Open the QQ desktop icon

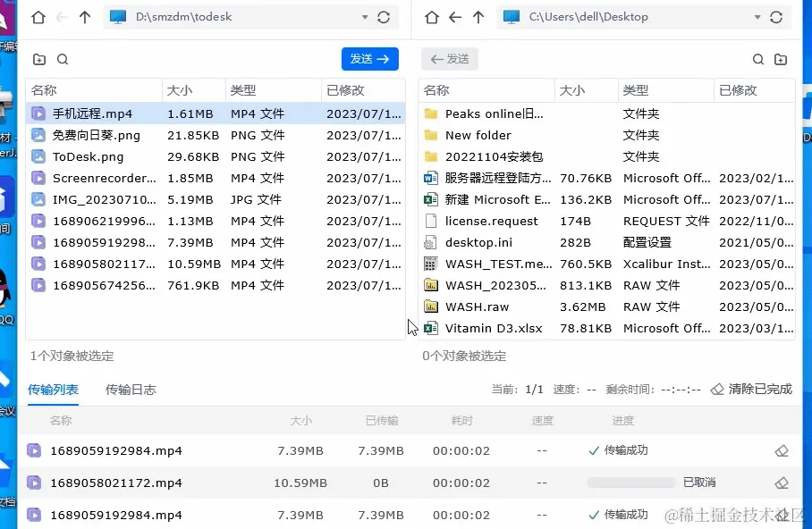[6, 298]
